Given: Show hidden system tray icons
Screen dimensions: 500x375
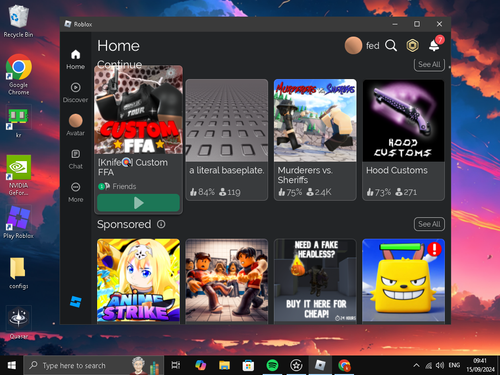Looking at the screenshot, I should (416, 365).
